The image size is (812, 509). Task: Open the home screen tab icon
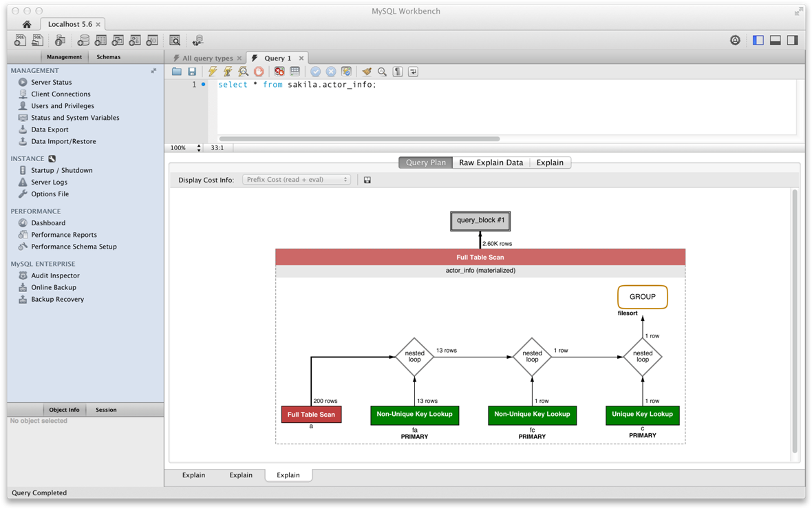27,24
